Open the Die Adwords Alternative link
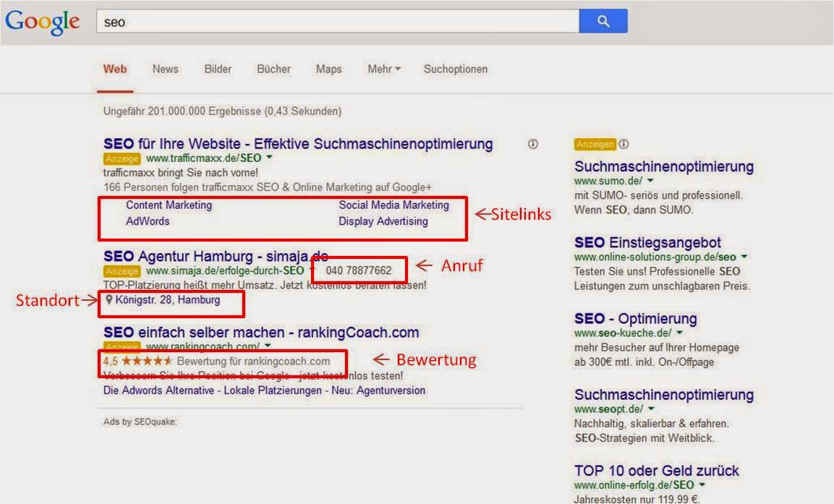Screen dimensions: 834x504 158,390
